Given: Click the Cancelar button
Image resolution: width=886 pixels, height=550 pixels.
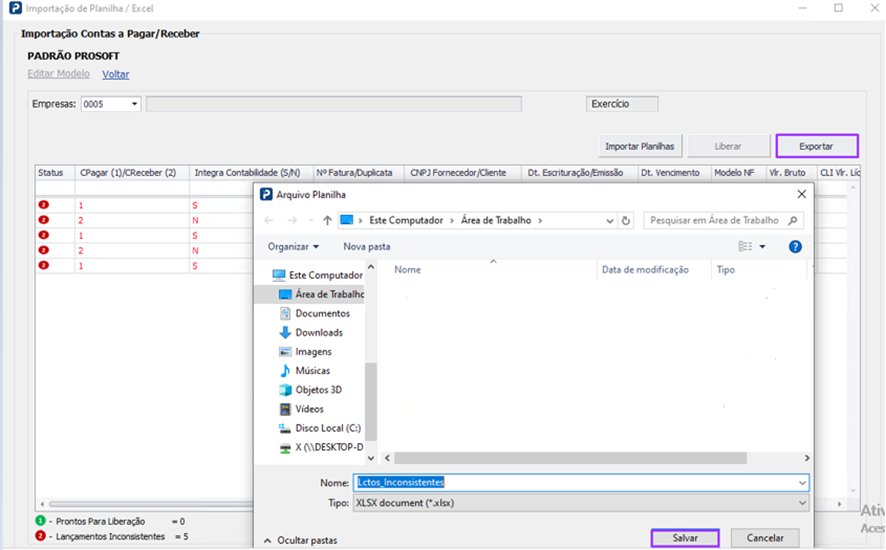Looking at the screenshot, I should 764,538.
